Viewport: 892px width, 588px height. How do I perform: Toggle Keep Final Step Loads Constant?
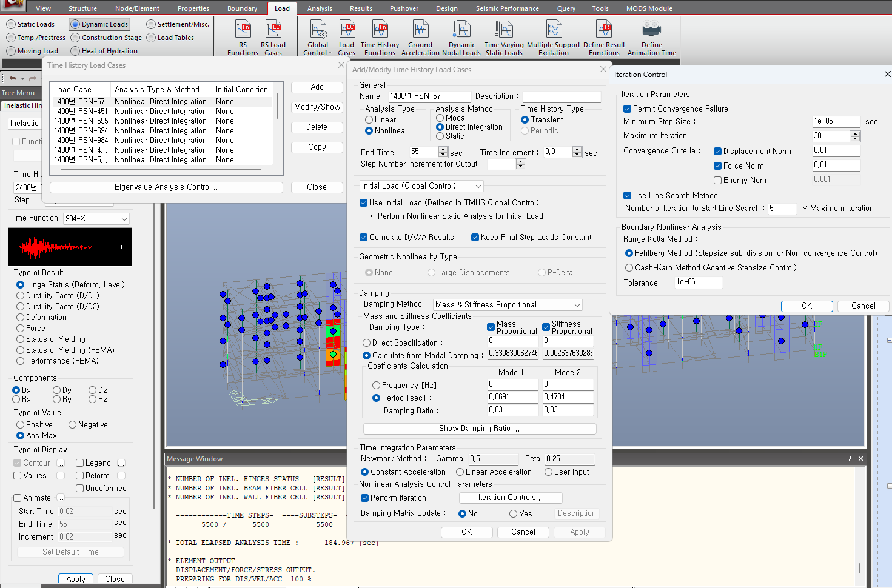[x=475, y=237]
